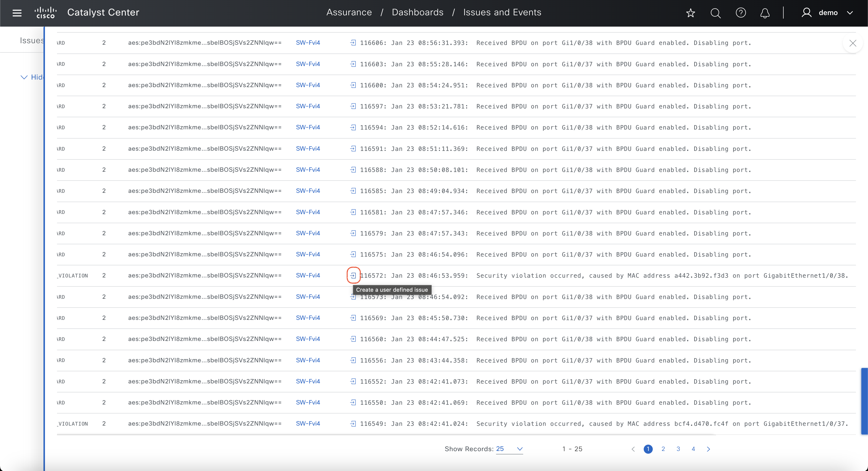Screen dimensions: 868x471
Task: Click create user defined issue icon for event 116581
Action: [x=353, y=212]
